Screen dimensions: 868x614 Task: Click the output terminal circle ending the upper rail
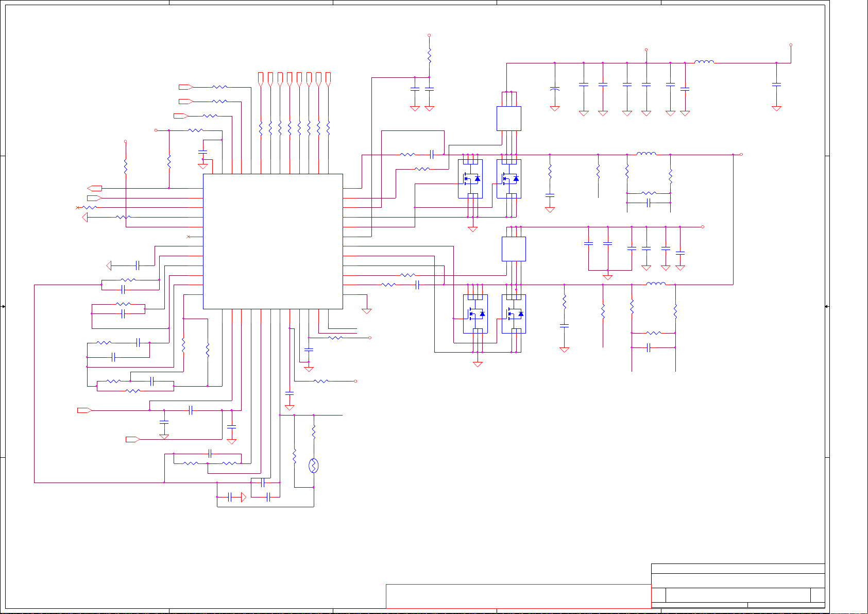tap(741, 155)
